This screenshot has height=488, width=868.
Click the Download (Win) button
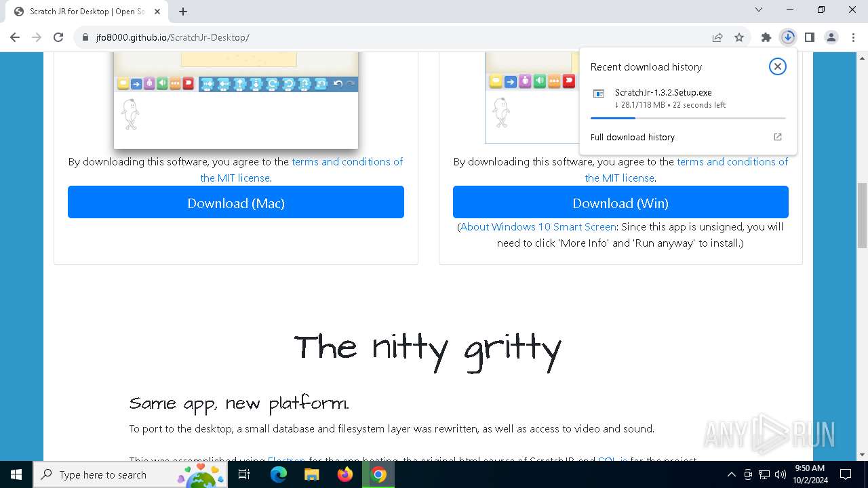(x=620, y=203)
